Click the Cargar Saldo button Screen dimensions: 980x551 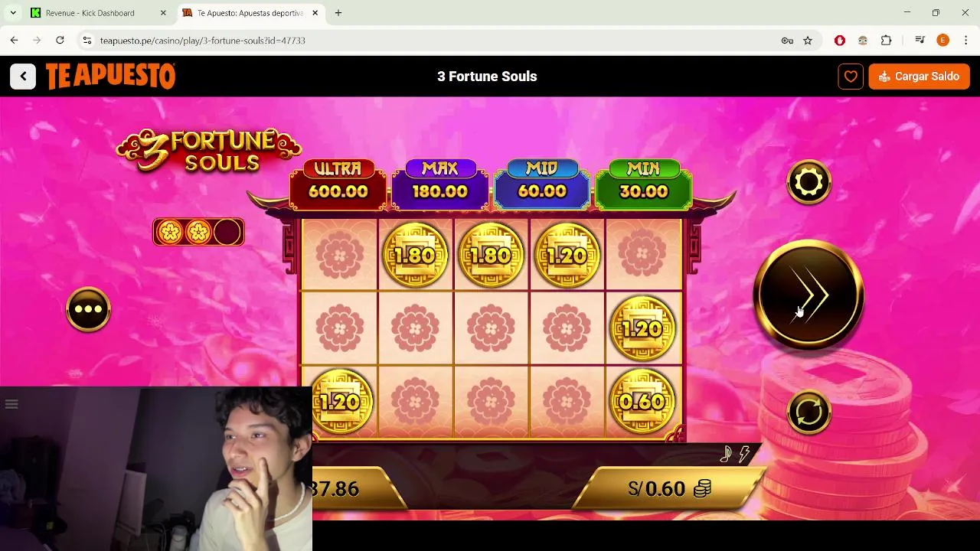click(x=919, y=77)
